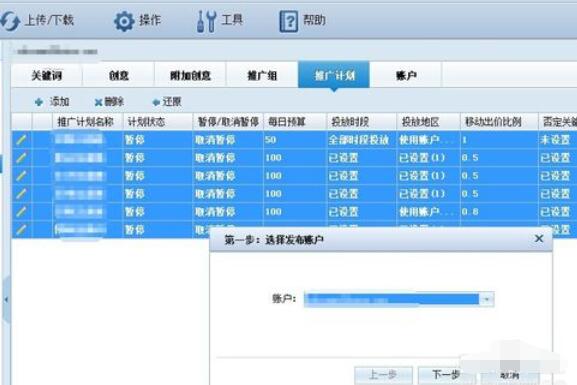Close the 选择发布账户 dialog

click(x=539, y=239)
